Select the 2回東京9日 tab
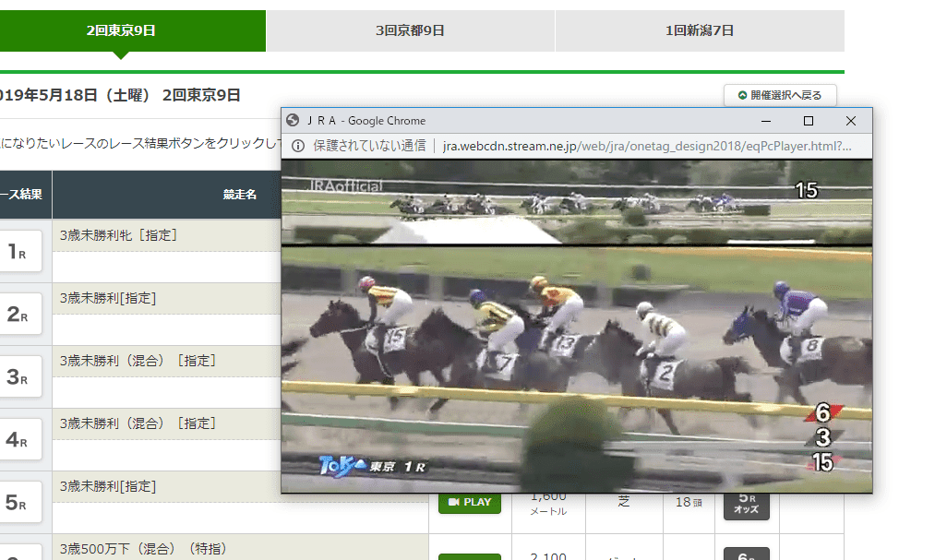This screenshot has width=935, height=560. 121,30
